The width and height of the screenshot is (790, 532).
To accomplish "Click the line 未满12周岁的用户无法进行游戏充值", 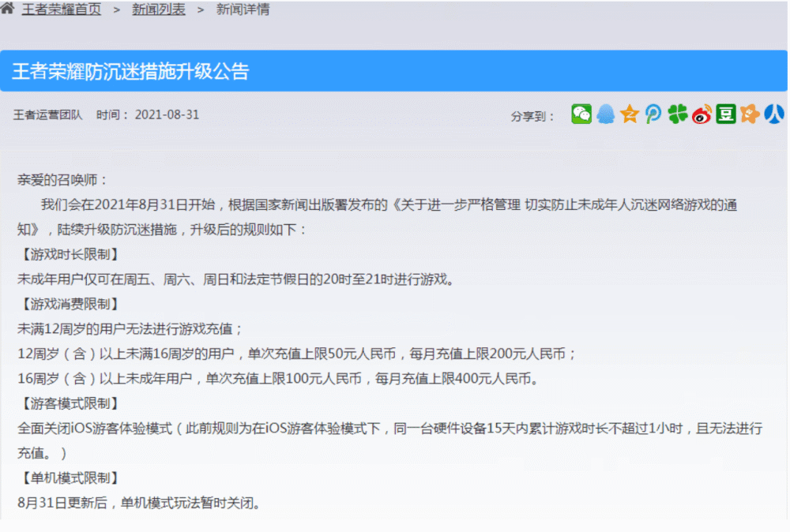I will point(130,328).
